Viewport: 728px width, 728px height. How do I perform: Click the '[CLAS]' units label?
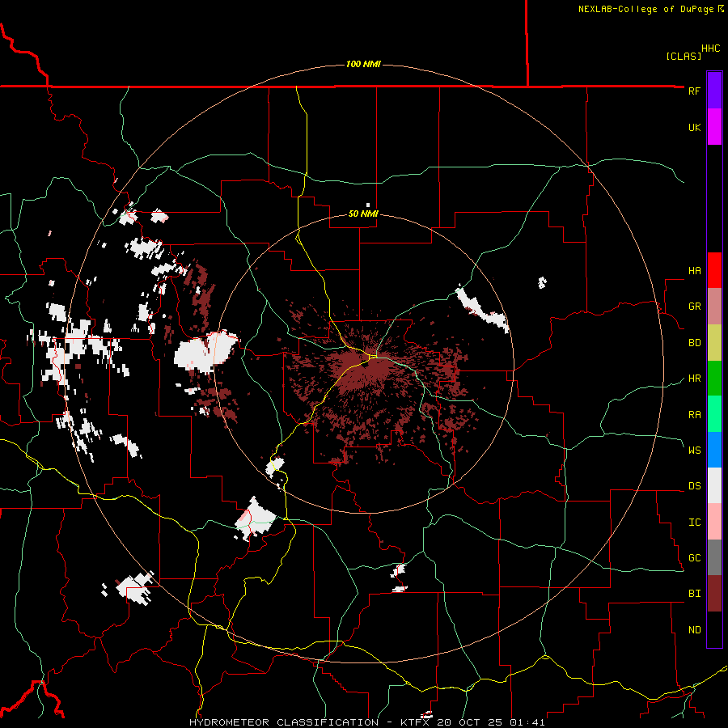(684, 56)
